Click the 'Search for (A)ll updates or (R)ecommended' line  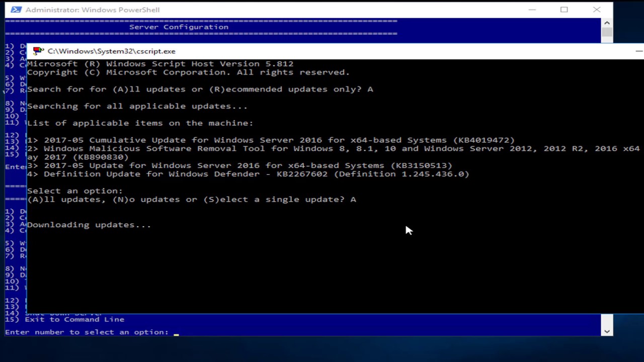pos(200,89)
